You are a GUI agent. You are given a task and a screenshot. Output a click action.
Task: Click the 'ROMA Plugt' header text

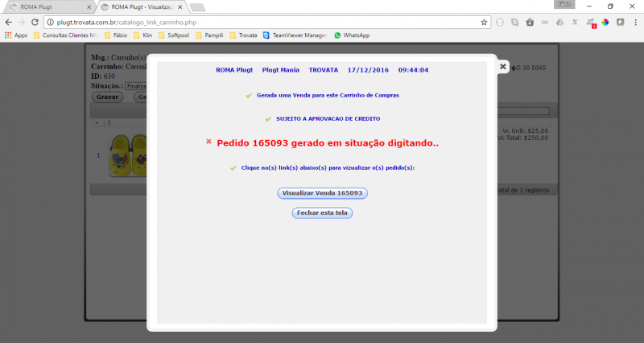(x=234, y=70)
